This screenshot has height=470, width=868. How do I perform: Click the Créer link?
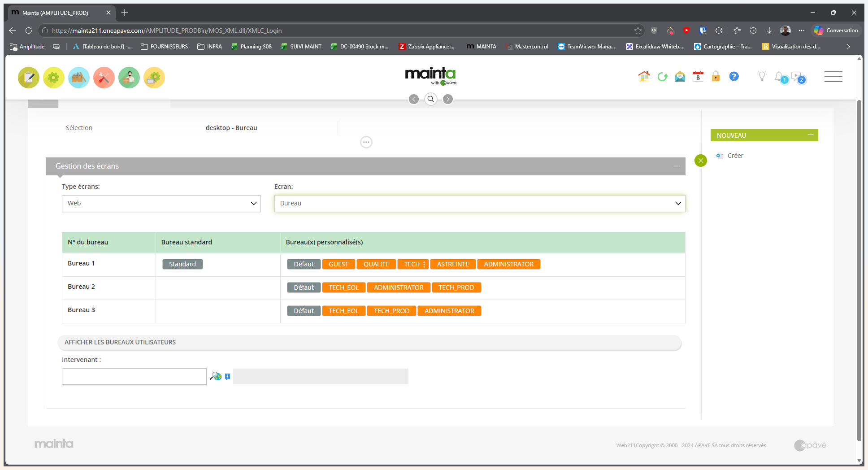tap(735, 156)
